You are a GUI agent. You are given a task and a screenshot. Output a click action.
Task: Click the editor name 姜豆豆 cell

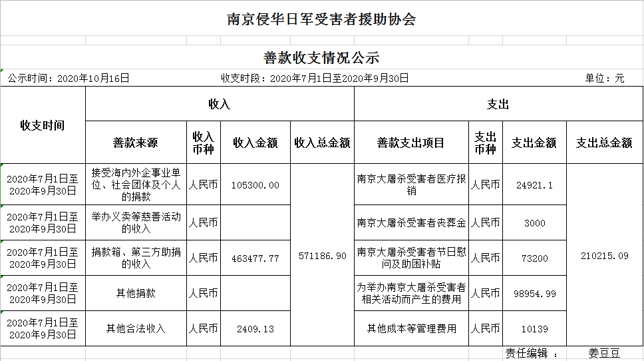(x=604, y=354)
